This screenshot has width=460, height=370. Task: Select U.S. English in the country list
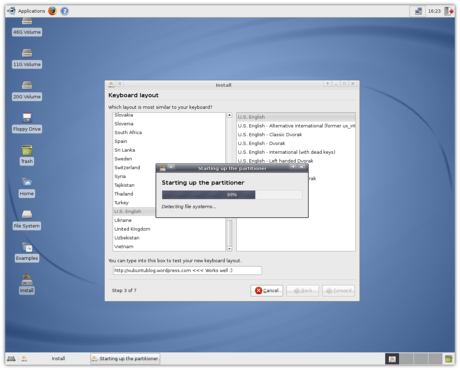click(x=134, y=211)
